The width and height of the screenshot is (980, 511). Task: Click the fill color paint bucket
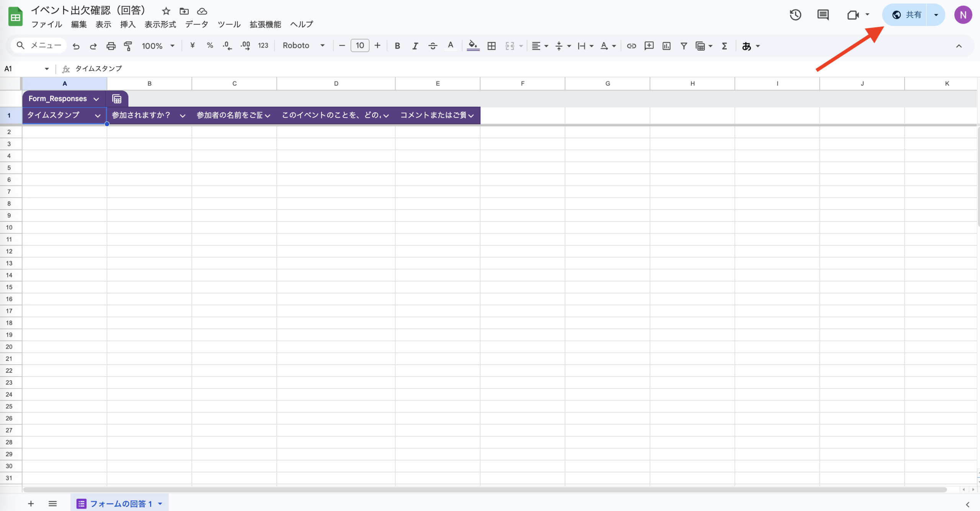(473, 46)
